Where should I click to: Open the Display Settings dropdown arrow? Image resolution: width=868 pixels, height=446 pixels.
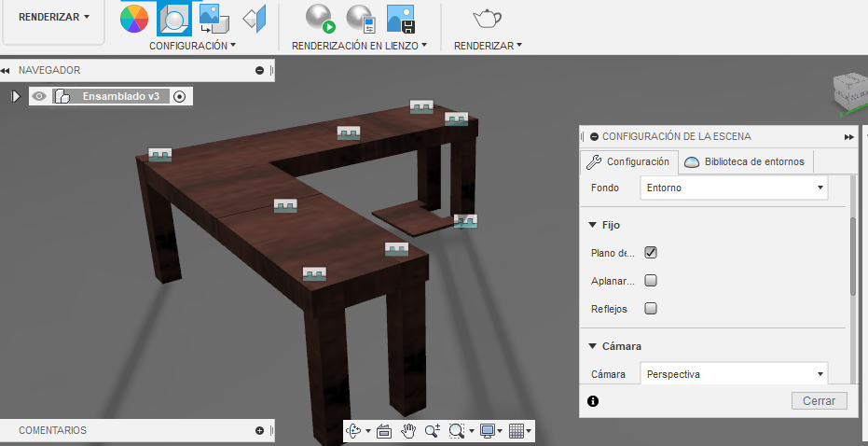(500, 431)
